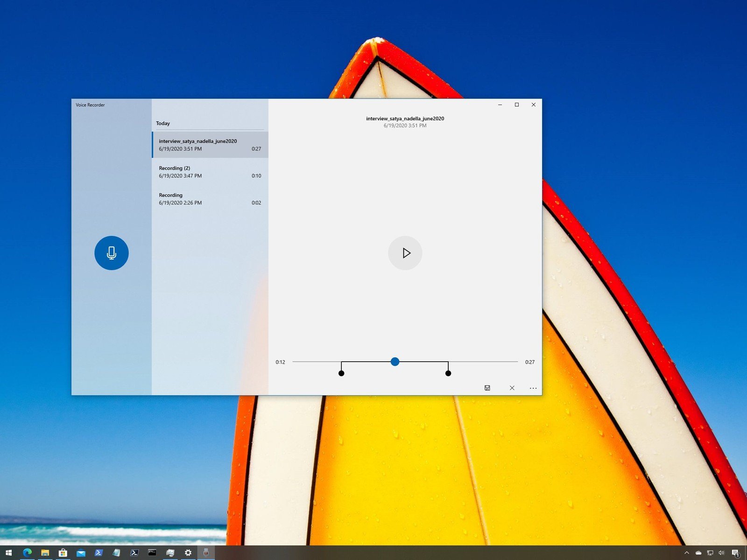This screenshot has height=560, width=747.
Task: Launch Microsoft Edge from the taskbar
Action: click(28, 552)
